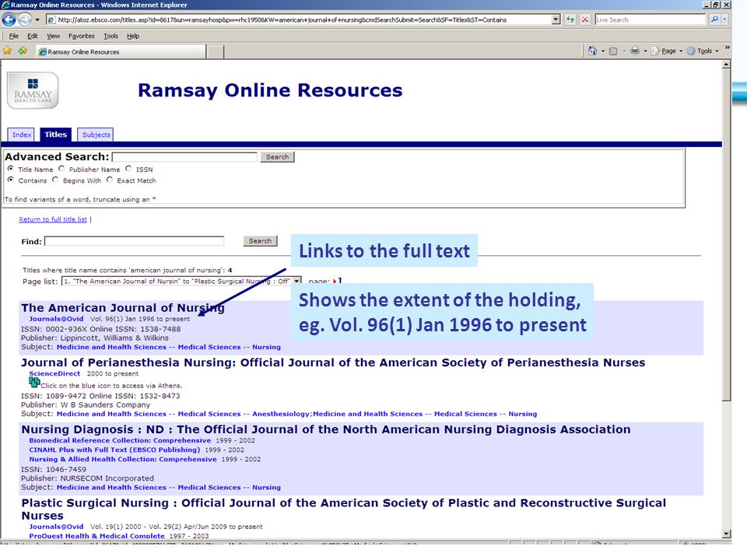
Task: Select the Publisher Name radio button
Action: [61, 169]
